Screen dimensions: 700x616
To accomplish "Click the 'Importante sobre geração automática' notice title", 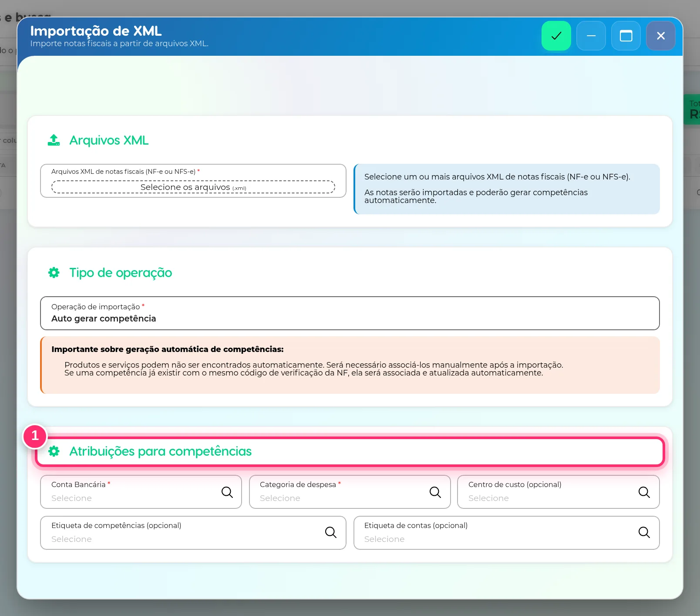I will (x=168, y=349).
